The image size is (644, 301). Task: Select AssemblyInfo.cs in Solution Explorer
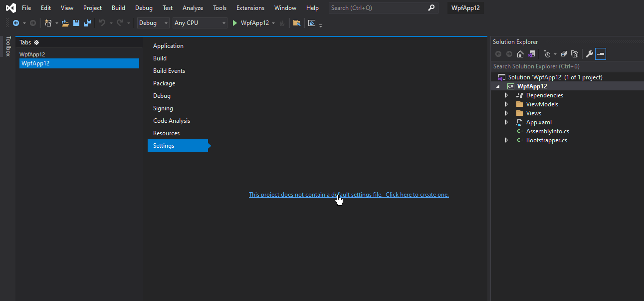coord(547,131)
